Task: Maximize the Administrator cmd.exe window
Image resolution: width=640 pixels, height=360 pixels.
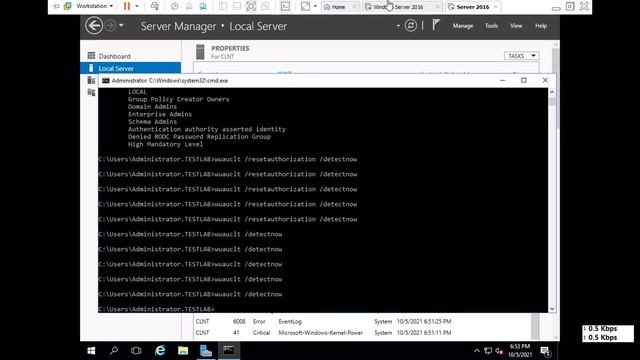Action: 524,80
